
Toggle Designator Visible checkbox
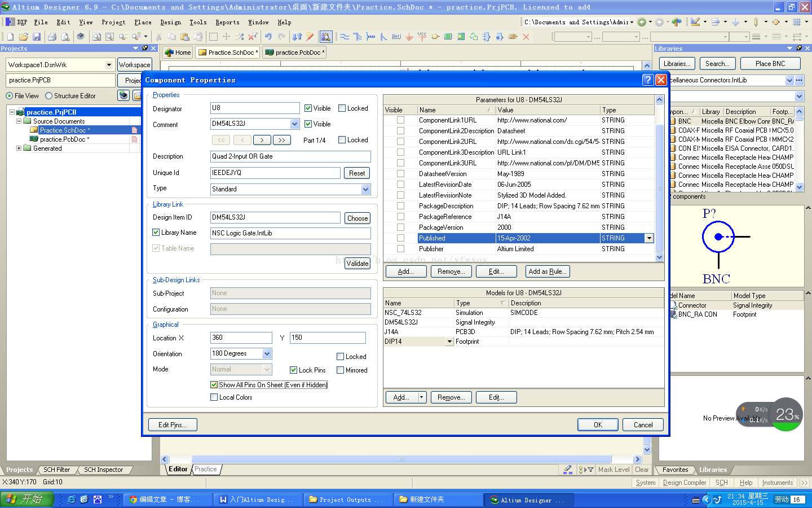coord(308,108)
